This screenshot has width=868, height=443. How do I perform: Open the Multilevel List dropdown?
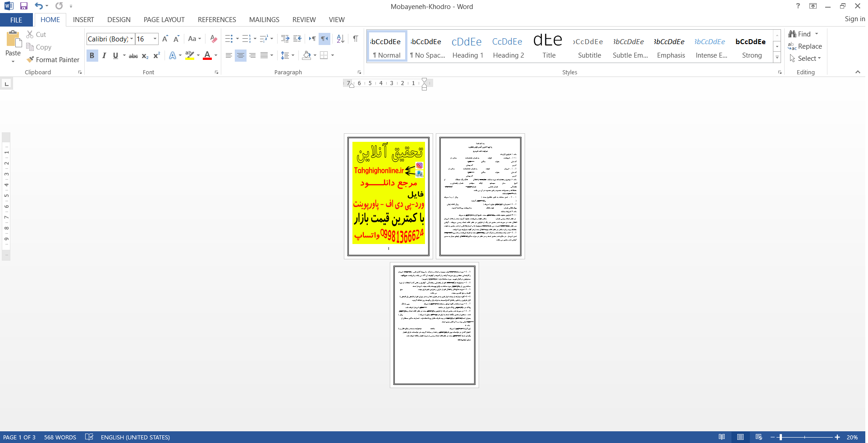(x=272, y=39)
